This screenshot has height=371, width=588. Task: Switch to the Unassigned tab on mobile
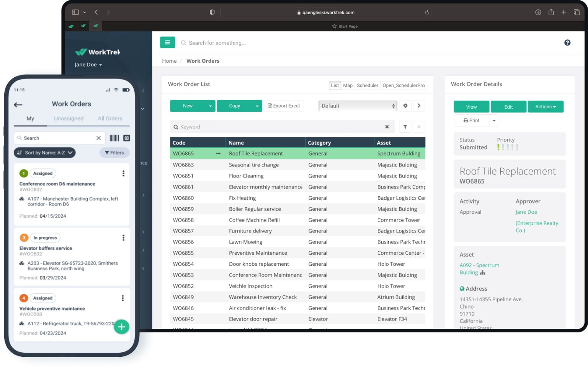[69, 118]
